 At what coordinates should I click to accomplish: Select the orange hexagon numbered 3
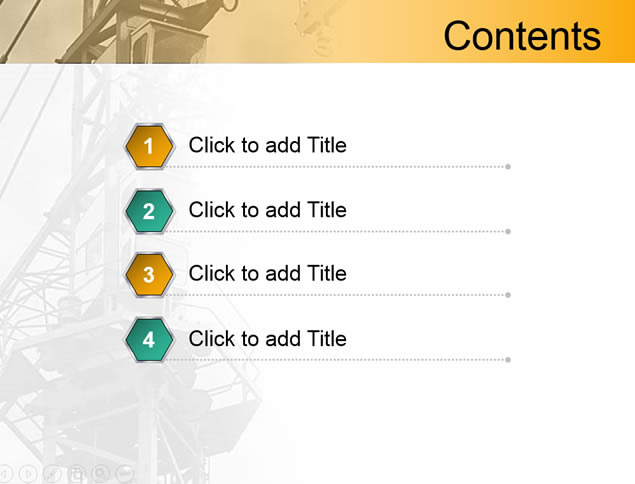click(x=149, y=275)
